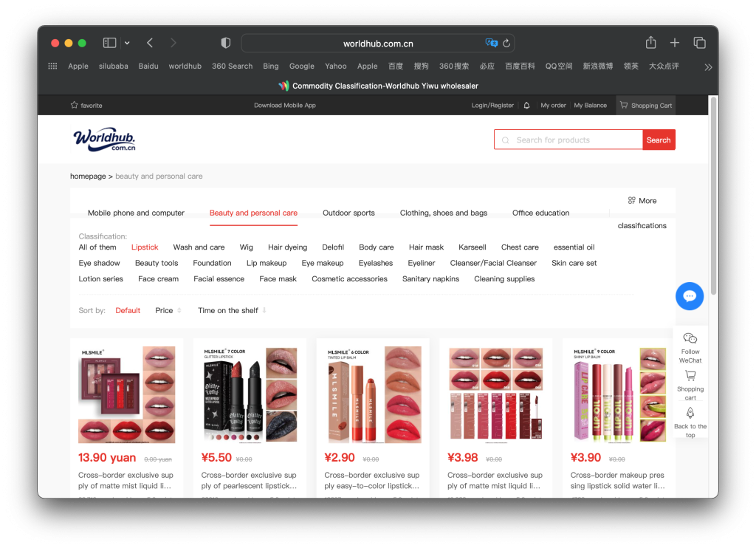Open the floating Shopping cart sidebar icon

click(x=690, y=377)
